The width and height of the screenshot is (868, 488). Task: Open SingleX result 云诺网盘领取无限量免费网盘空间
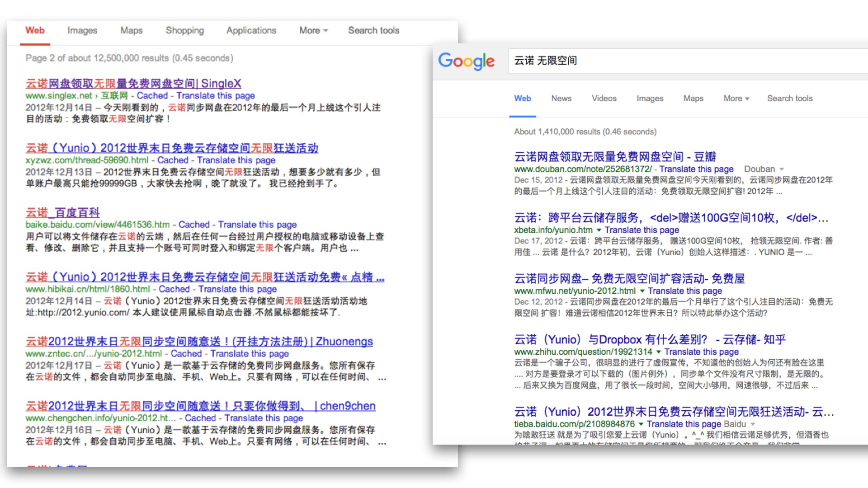pyautogui.click(x=133, y=83)
